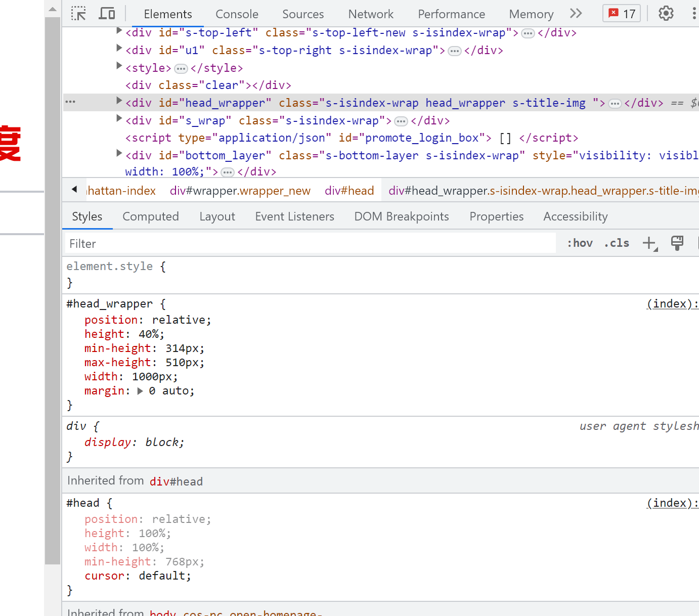
Task: Open (index) source link for #head_wrapper rule
Action: click(x=672, y=303)
